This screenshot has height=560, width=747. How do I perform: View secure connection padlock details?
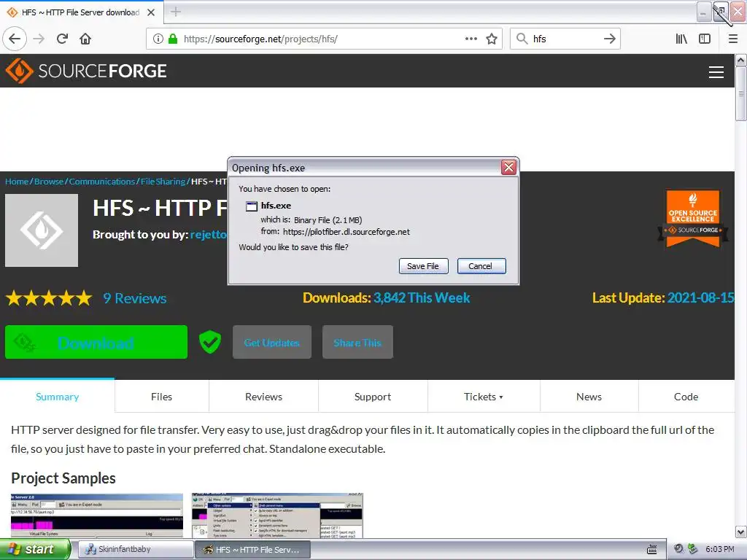(173, 39)
